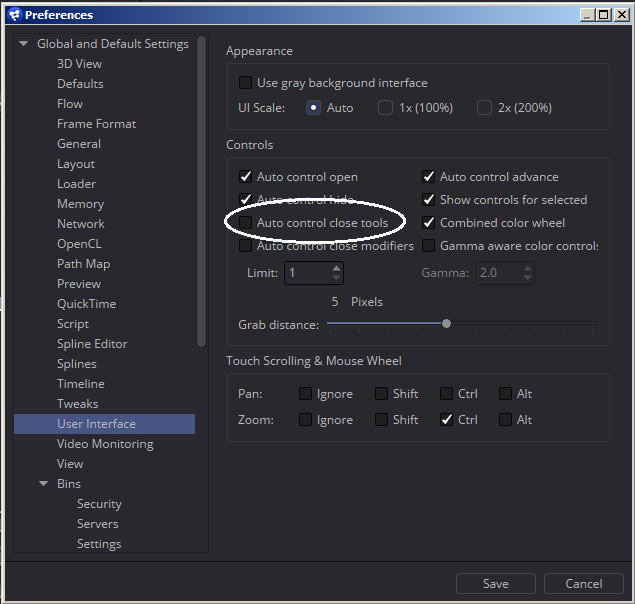This screenshot has width=635, height=604.
Task: Toggle Auto control advance checkbox
Action: tap(428, 177)
